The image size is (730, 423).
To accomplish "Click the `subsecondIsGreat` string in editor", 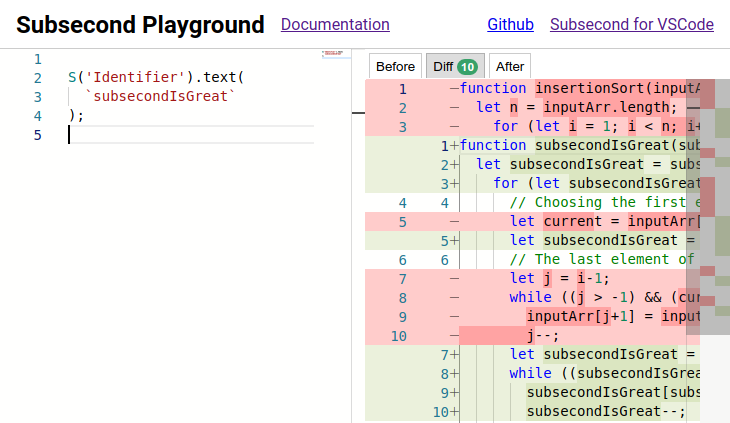I will click(x=160, y=96).
